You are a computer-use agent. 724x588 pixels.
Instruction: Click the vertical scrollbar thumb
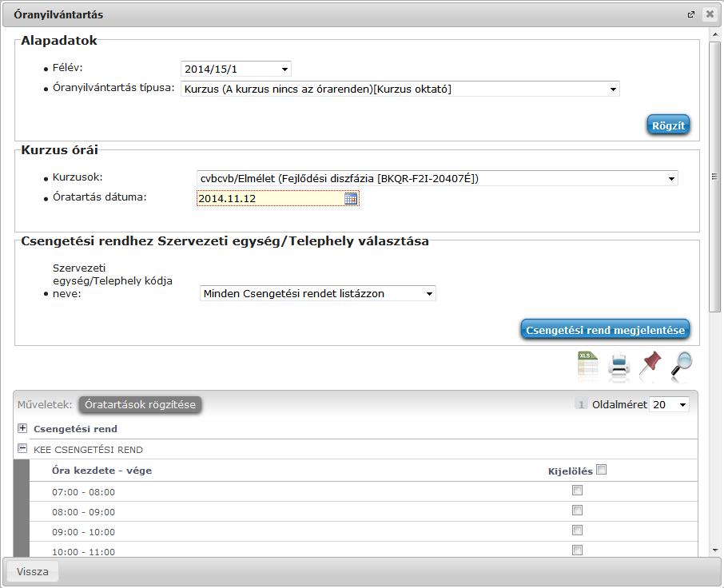714,177
